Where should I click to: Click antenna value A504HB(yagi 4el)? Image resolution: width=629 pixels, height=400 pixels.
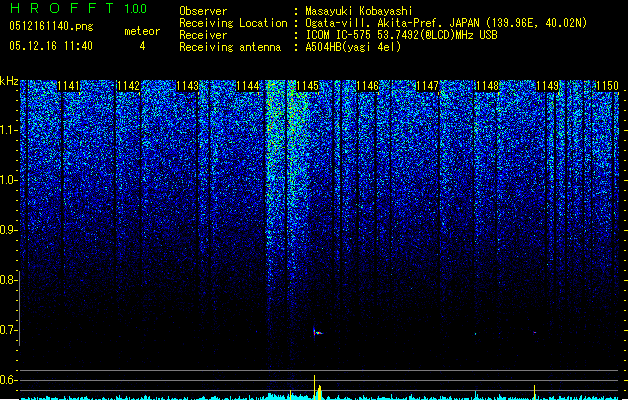tap(353, 47)
